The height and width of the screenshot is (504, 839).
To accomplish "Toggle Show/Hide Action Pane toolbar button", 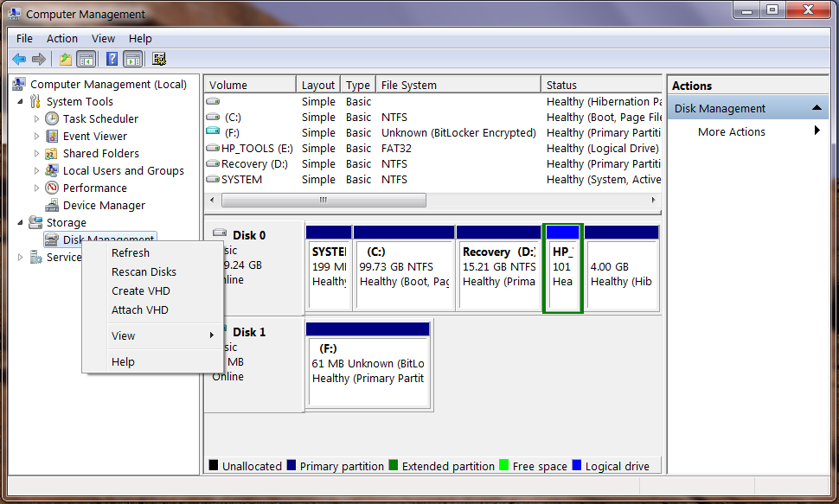I will tap(132, 59).
